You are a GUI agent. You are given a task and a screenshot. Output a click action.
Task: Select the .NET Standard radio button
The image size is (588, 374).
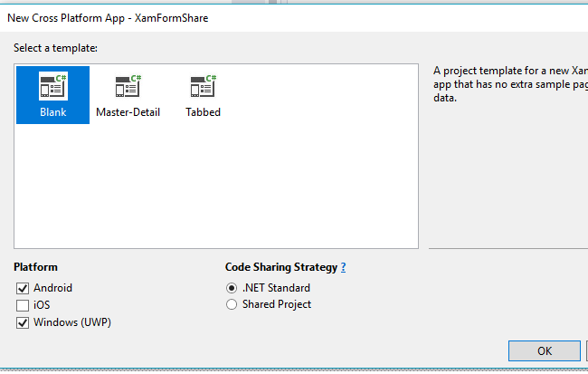[x=232, y=288]
